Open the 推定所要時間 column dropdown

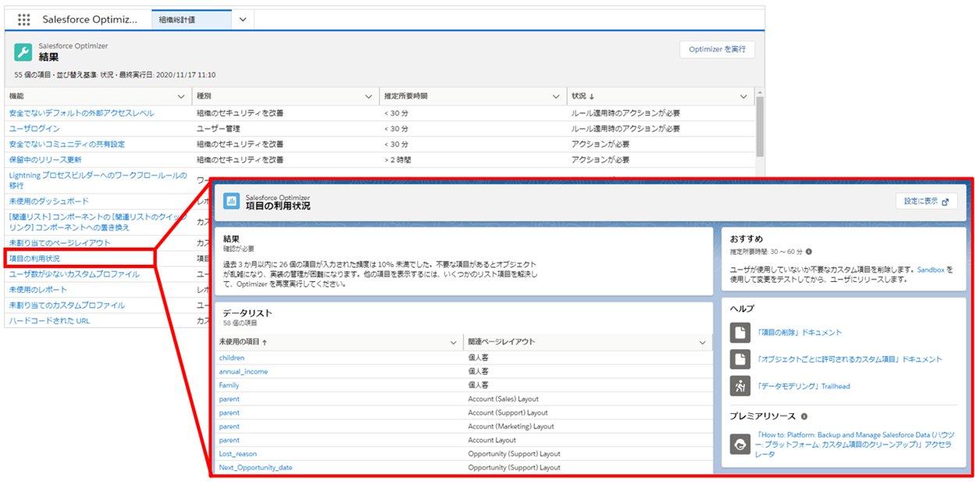[x=556, y=96]
